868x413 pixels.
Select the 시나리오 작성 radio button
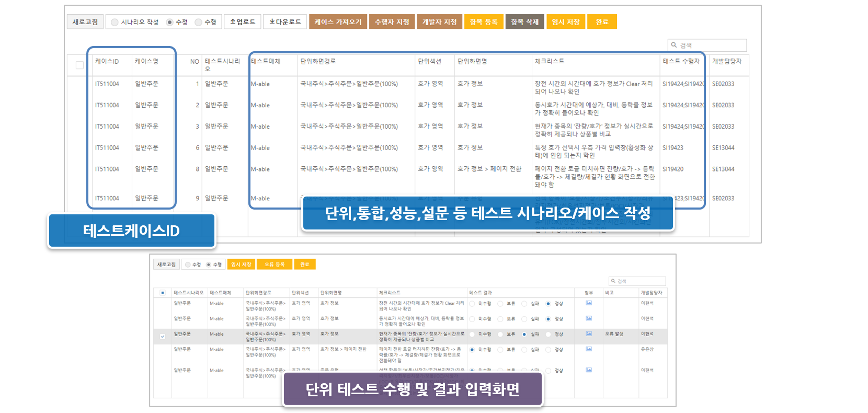click(115, 22)
